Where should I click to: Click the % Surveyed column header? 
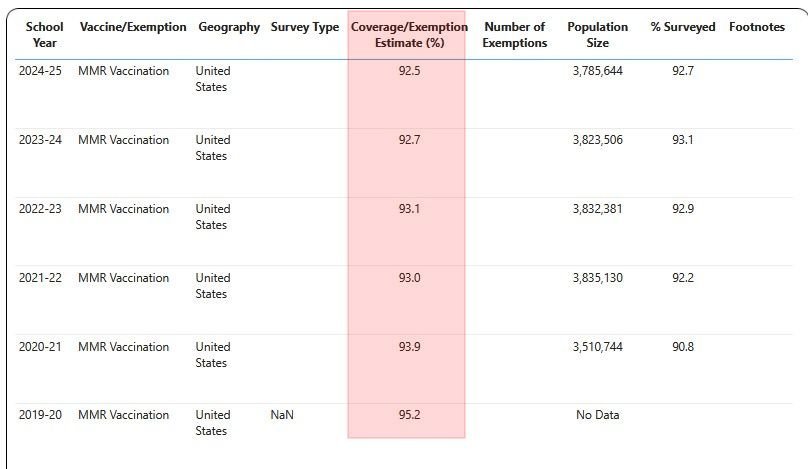click(683, 27)
